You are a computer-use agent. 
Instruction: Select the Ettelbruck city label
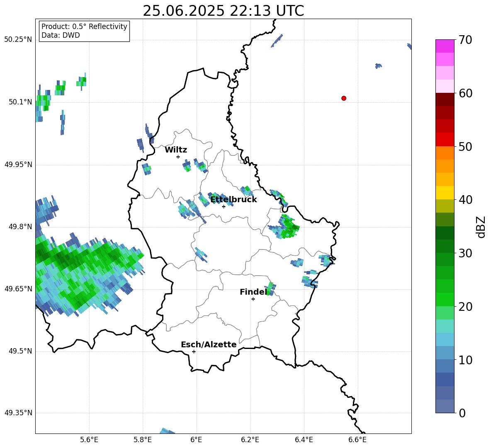(233, 200)
